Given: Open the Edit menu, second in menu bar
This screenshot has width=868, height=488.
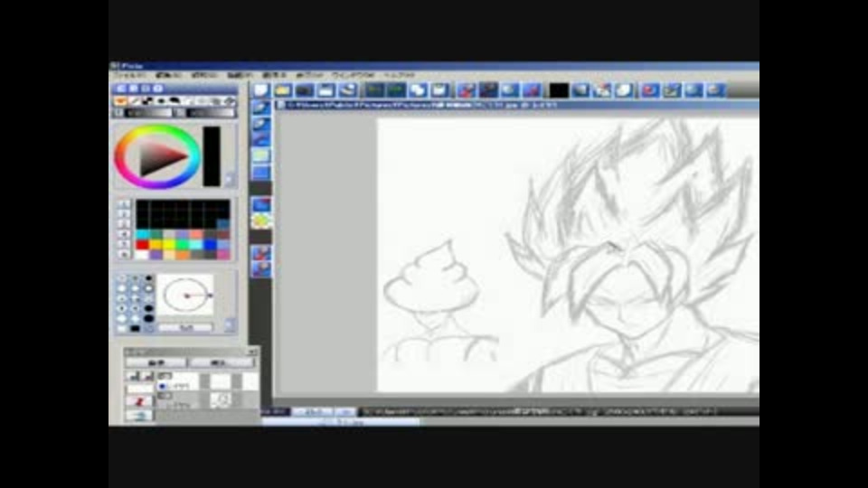Looking at the screenshot, I should (x=168, y=75).
